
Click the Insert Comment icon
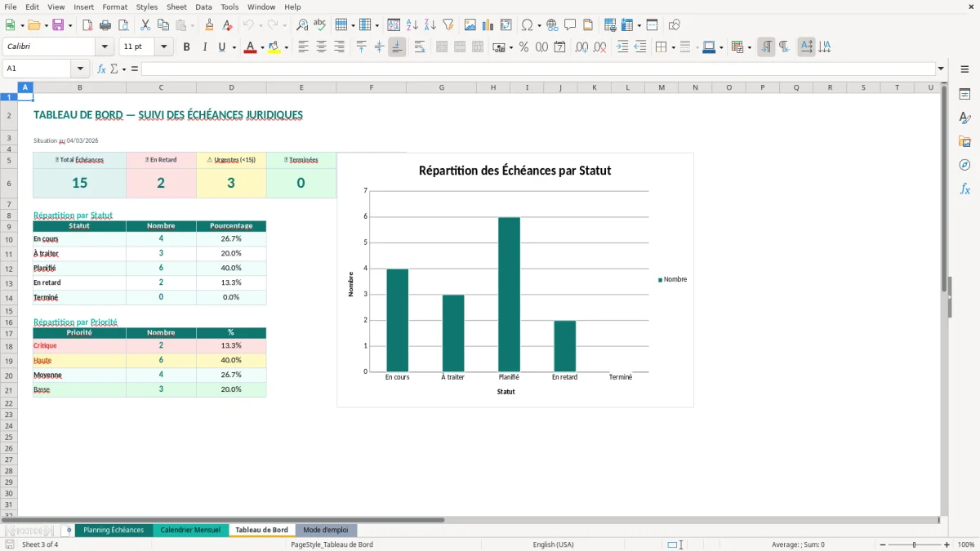[570, 25]
